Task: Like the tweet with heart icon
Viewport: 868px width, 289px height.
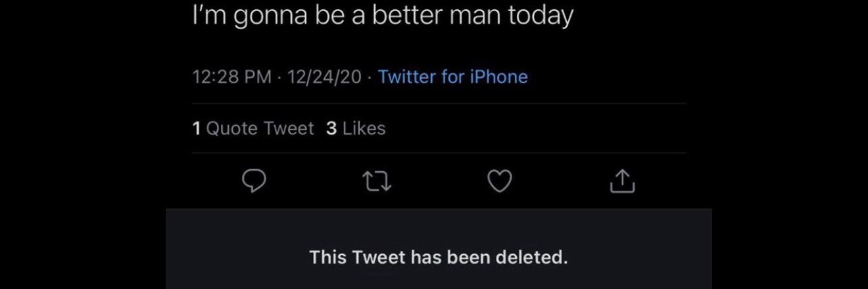Action: (x=500, y=182)
